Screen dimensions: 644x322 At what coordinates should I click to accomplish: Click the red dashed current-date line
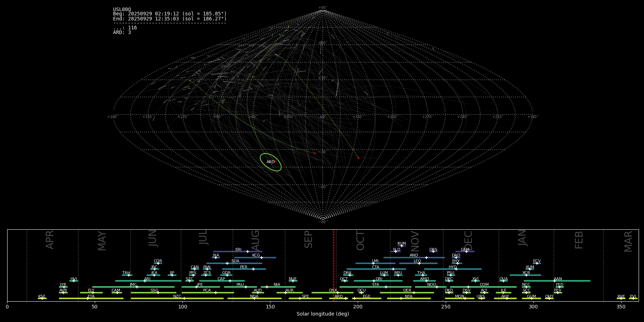pos(333,265)
